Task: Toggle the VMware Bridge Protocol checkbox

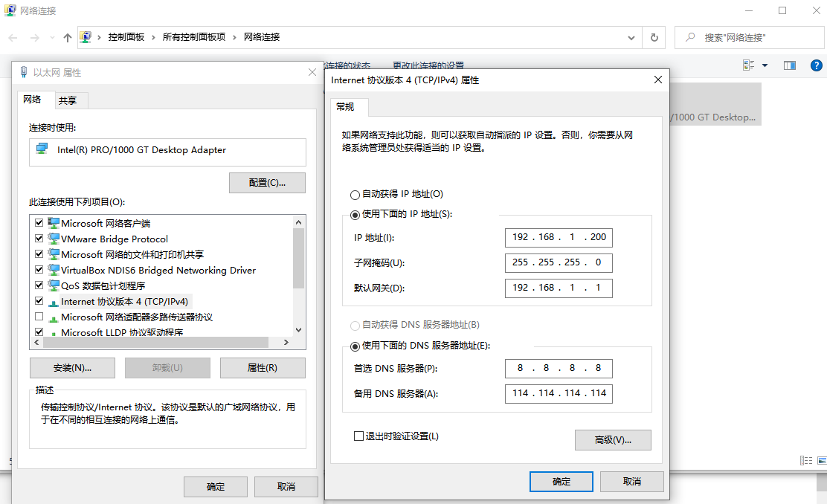Action: pos(39,239)
